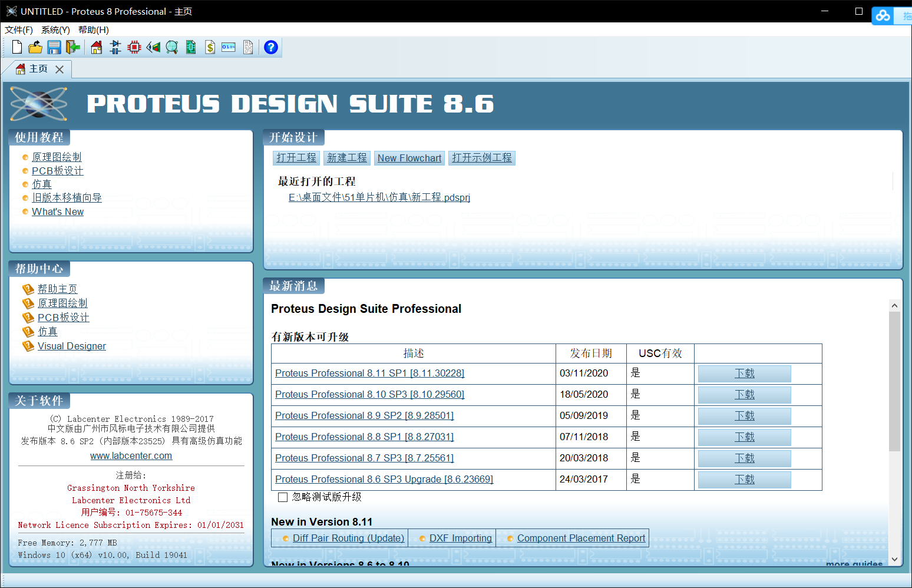Open Help via blue question mark icon
The width and height of the screenshot is (912, 588).
(x=271, y=47)
